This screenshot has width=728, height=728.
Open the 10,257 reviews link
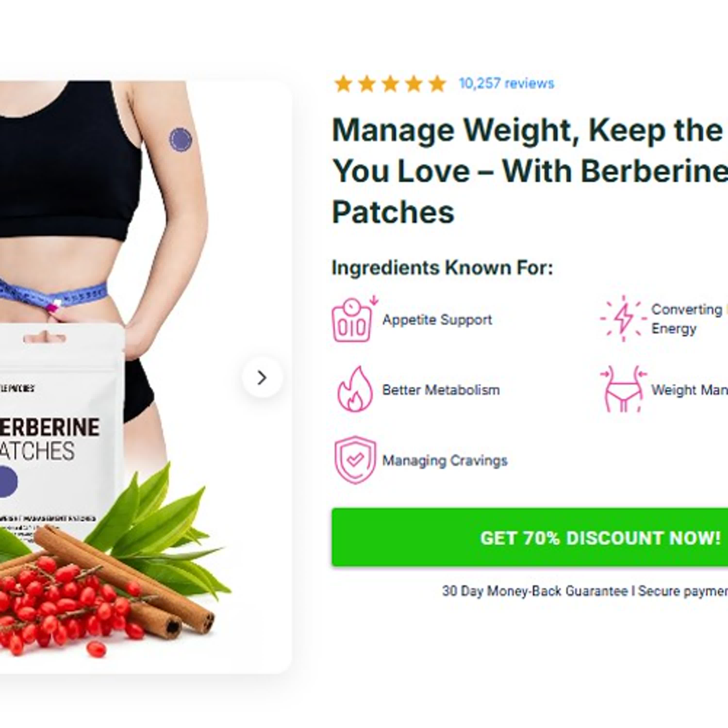click(506, 83)
